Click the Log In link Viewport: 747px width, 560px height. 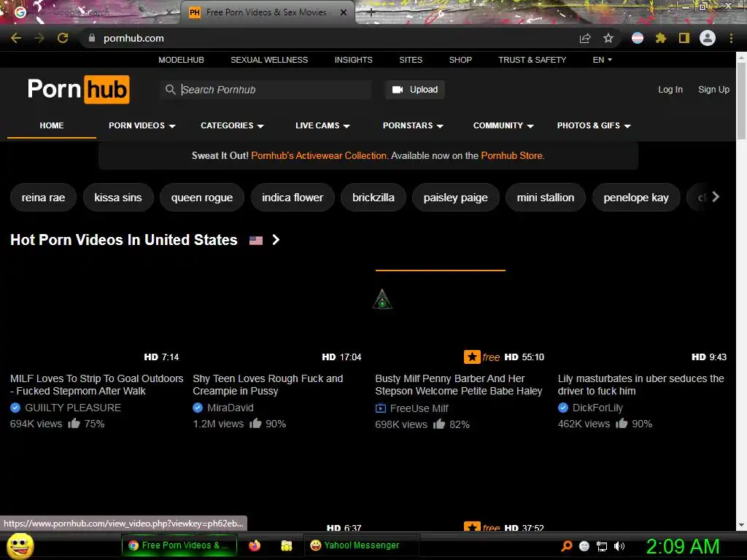(670, 90)
